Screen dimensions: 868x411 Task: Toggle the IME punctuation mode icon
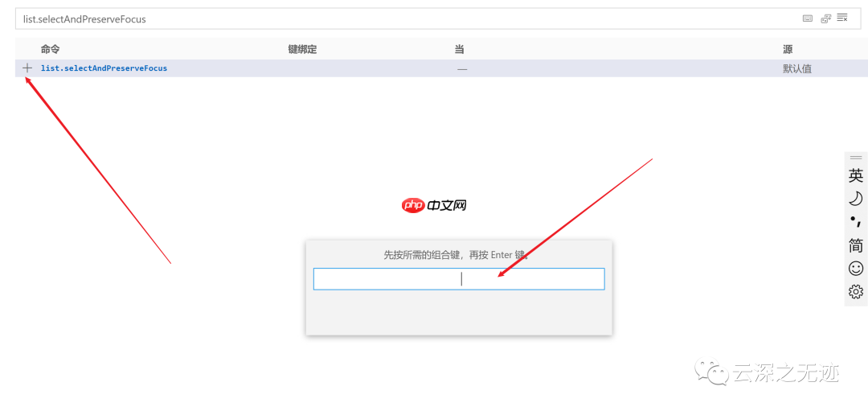tap(856, 221)
